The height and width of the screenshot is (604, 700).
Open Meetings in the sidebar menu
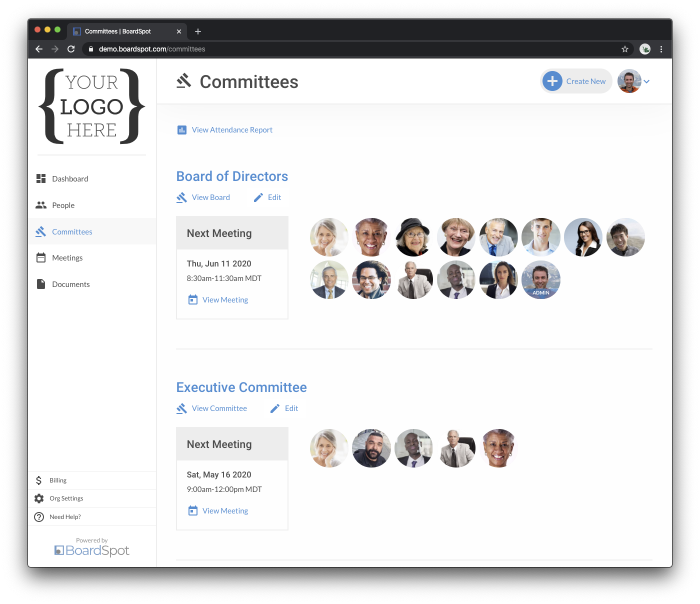pyautogui.click(x=67, y=258)
